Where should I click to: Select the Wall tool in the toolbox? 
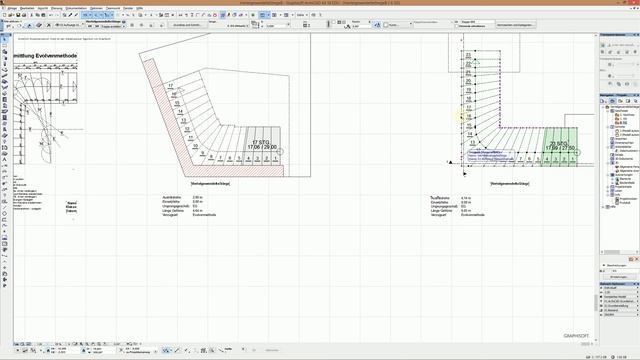coord(5,52)
